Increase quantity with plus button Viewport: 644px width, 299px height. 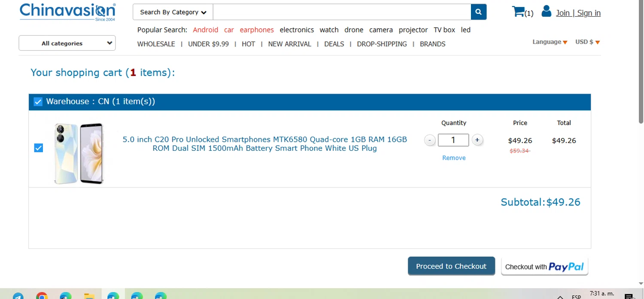pyautogui.click(x=477, y=140)
